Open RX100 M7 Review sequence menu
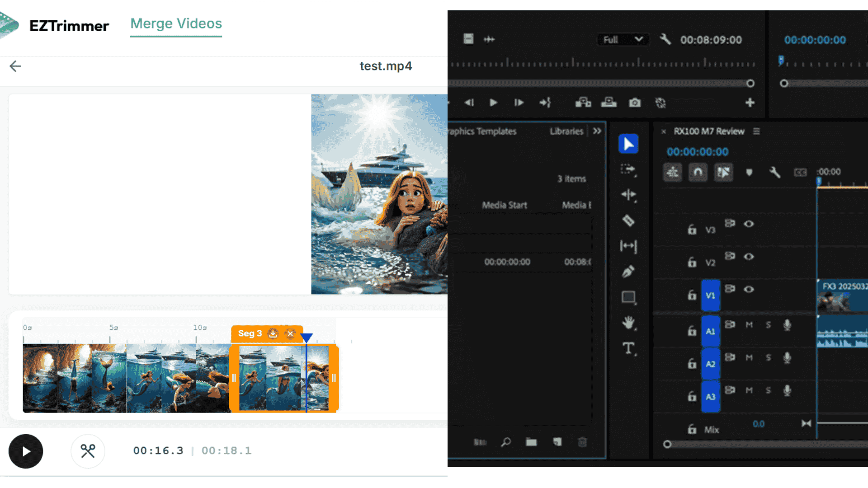Viewport: 868px width, 488px height. tap(756, 131)
